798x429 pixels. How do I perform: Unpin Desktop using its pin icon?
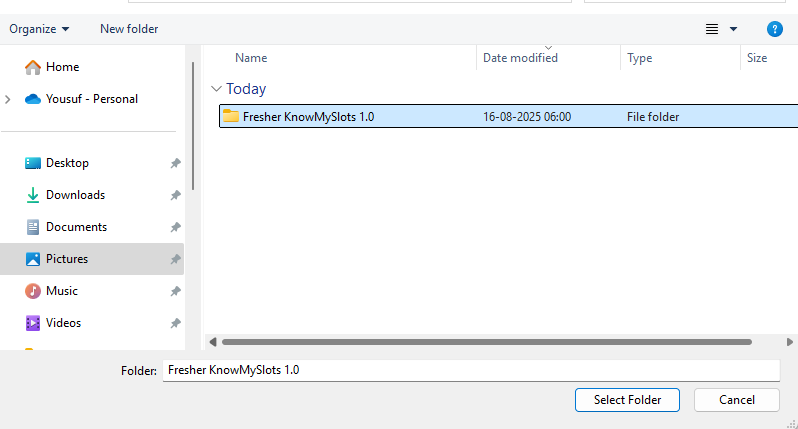click(x=175, y=163)
